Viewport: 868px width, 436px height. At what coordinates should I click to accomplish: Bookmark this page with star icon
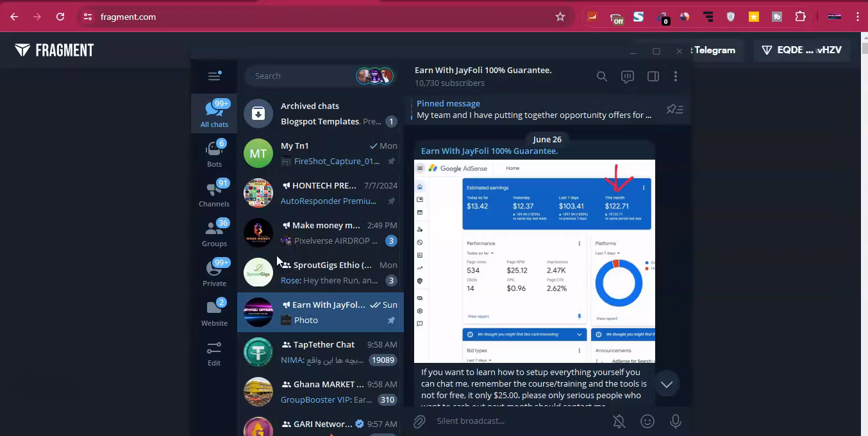click(560, 17)
